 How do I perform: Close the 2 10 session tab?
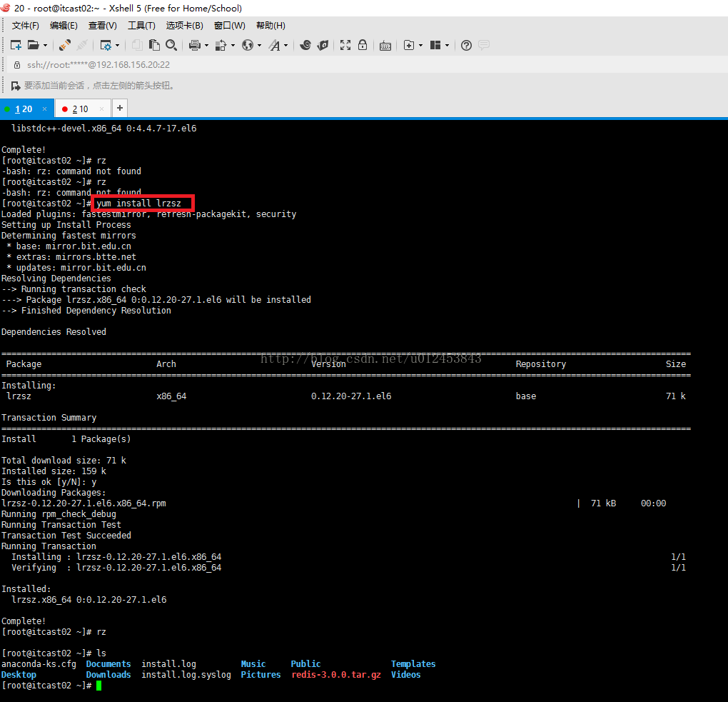(x=101, y=109)
